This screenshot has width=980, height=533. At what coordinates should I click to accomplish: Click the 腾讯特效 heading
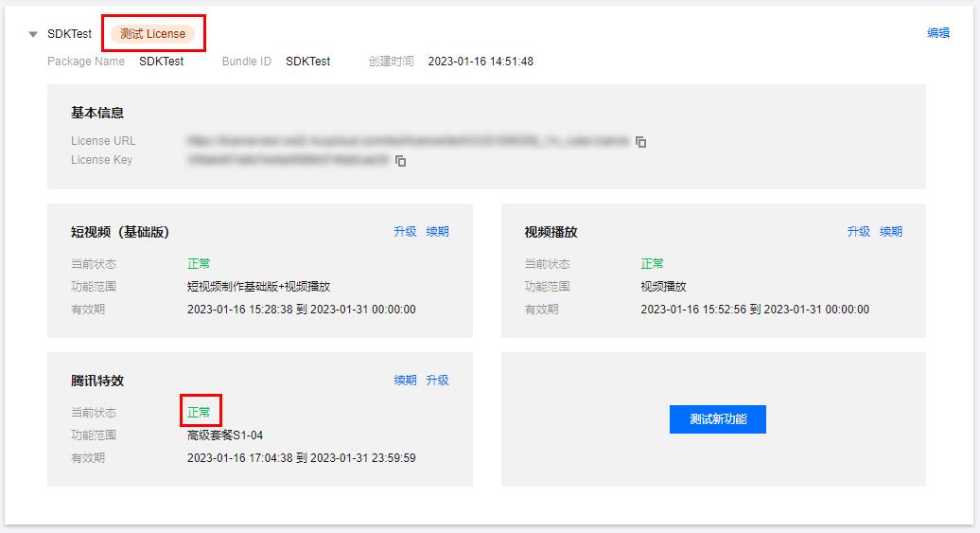(97, 381)
